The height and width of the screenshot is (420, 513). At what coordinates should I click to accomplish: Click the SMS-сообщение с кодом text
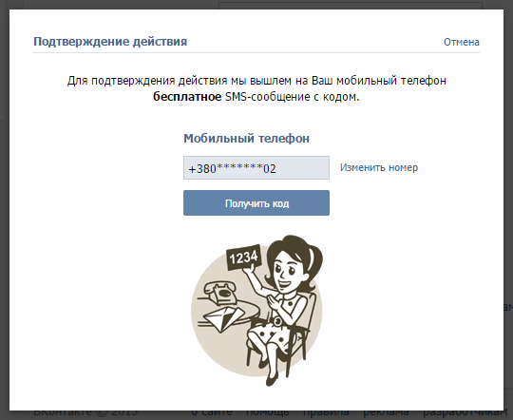tap(293, 97)
